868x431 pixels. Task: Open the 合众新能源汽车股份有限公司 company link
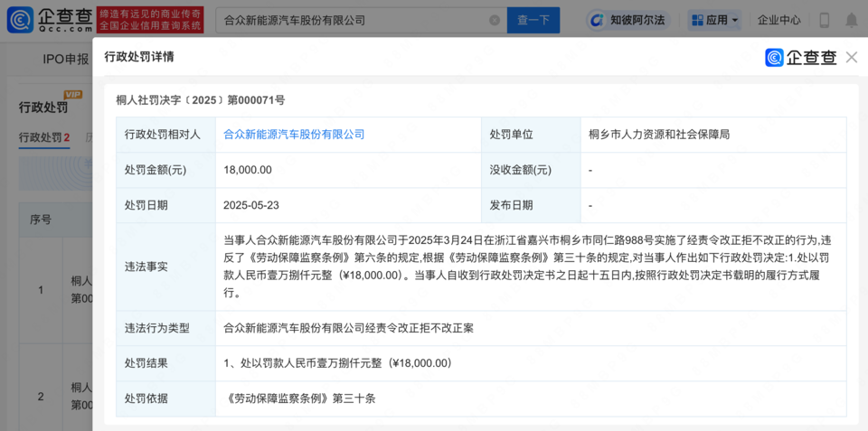pyautogui.click(x=294, y=134)
